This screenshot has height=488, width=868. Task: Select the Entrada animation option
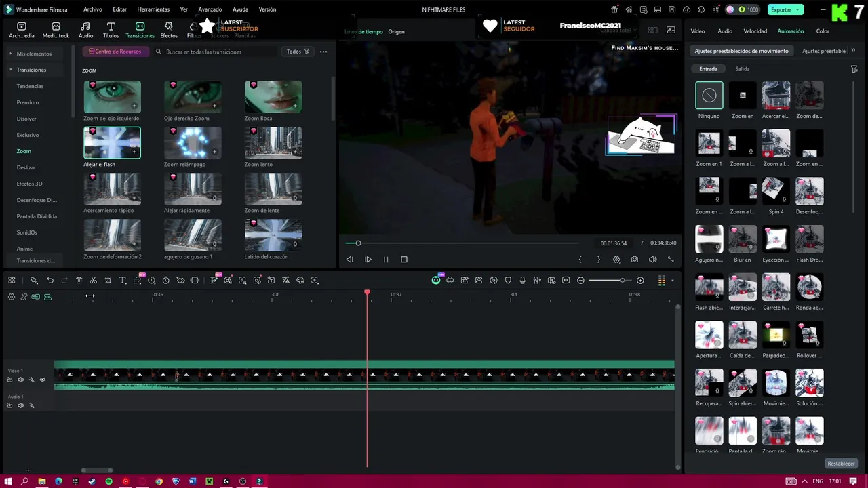pos(708,69)
